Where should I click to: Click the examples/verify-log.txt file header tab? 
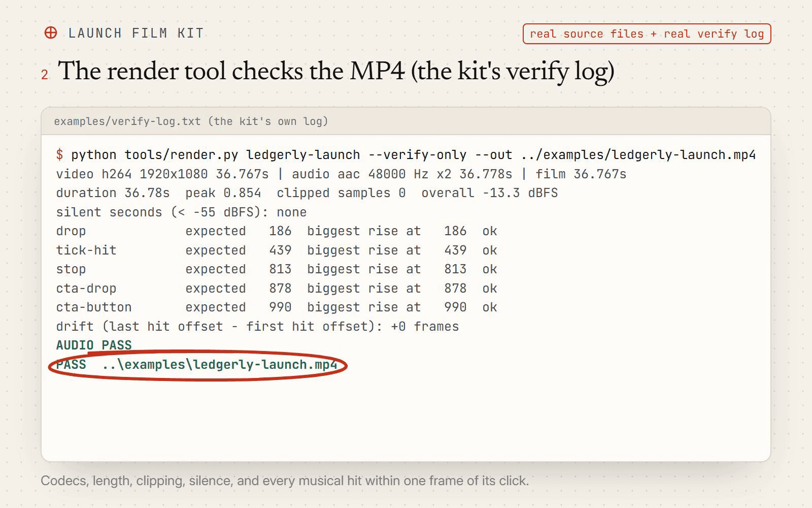tap(191, 121)
